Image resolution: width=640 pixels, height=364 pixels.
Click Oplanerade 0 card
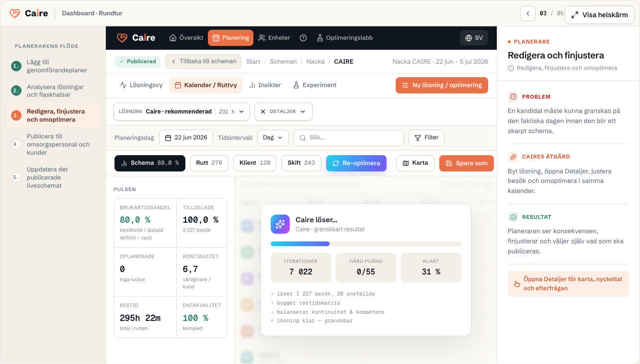click(145, 272)
